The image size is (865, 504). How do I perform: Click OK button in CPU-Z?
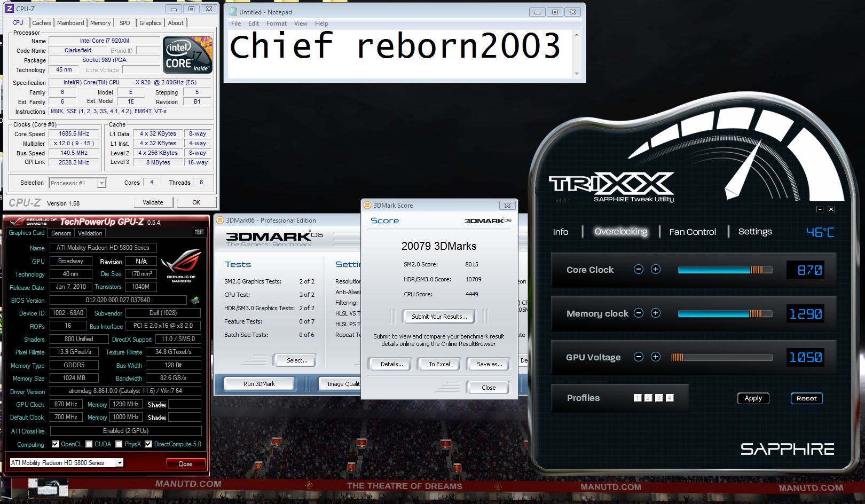click(196, 202)
